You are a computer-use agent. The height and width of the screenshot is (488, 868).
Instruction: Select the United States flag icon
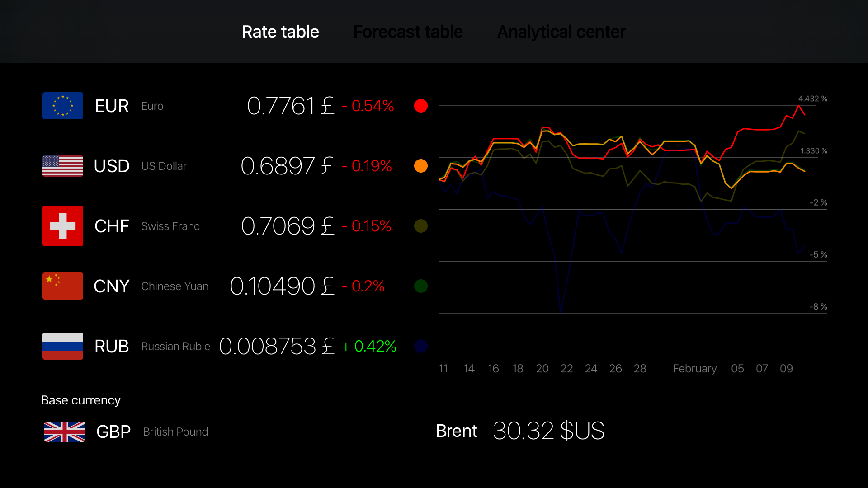click(x=63, y=166)
